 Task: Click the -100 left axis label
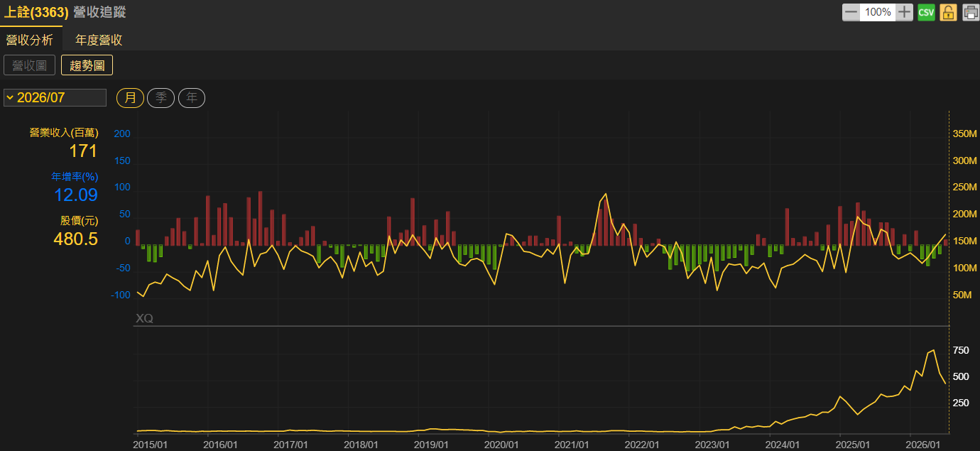(121, 295)
